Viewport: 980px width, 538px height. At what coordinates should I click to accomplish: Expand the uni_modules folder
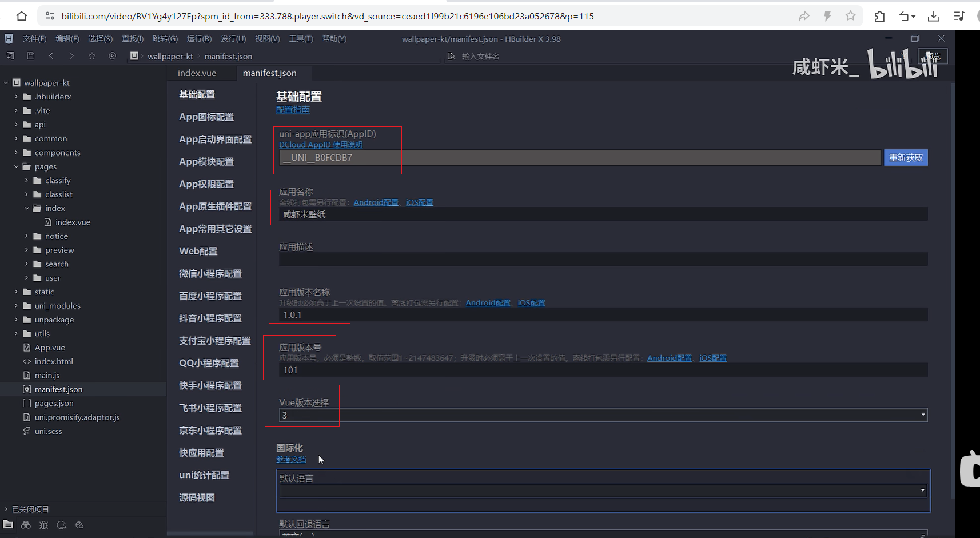click(x=16, y=305)
